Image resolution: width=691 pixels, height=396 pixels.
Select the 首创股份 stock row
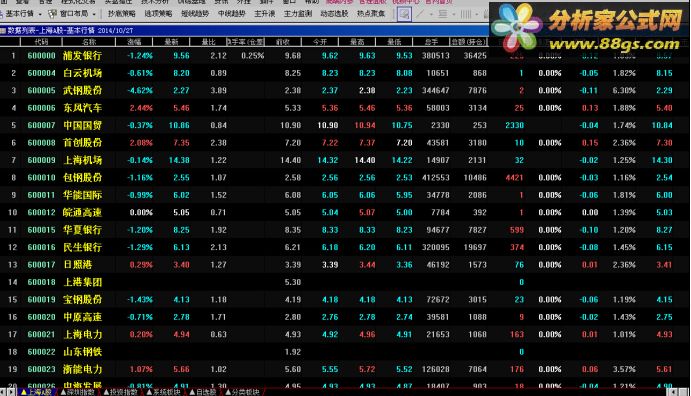(x=346, y=143)
